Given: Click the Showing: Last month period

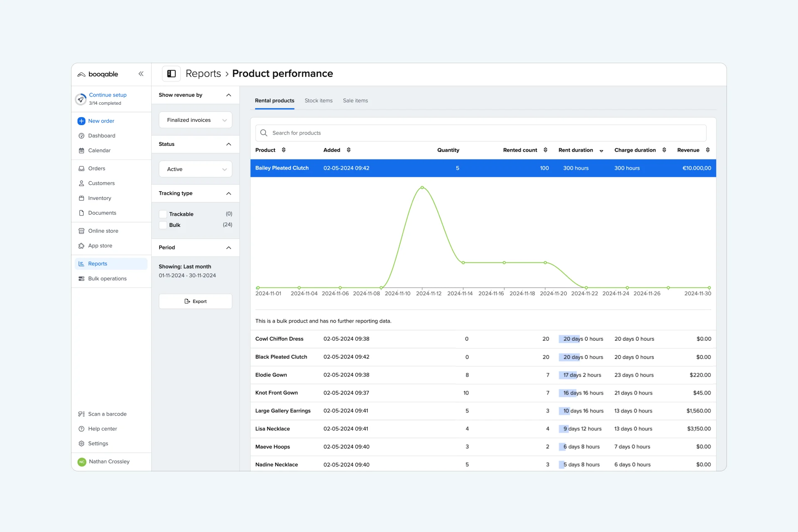Looking at the screenshot, I should pyautogui.click(x=185, y=266).
